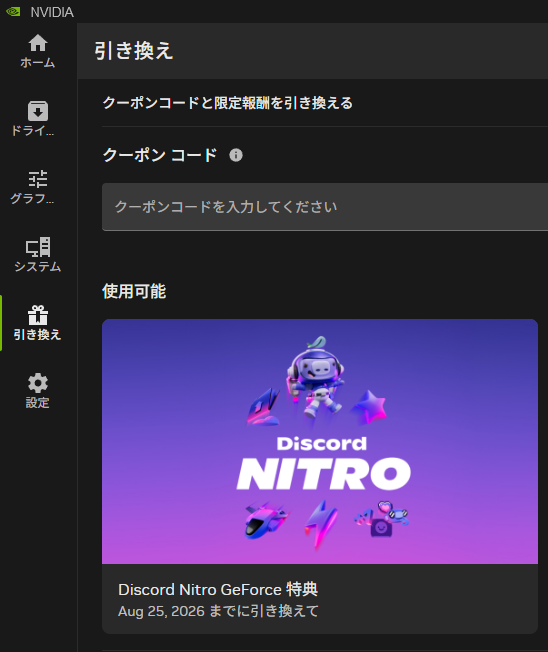The width and height of the screenshot is (548, 652).
Task: Open the ドライ... drivers download icon
Action: [x=38, y=111]
